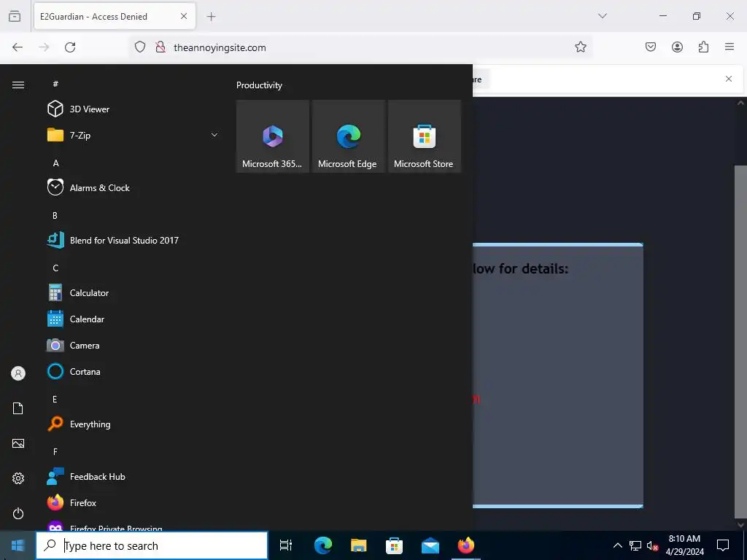The image size is (747, 560).
Task: Open Mail app from taskbar
Action: point(430,545)
